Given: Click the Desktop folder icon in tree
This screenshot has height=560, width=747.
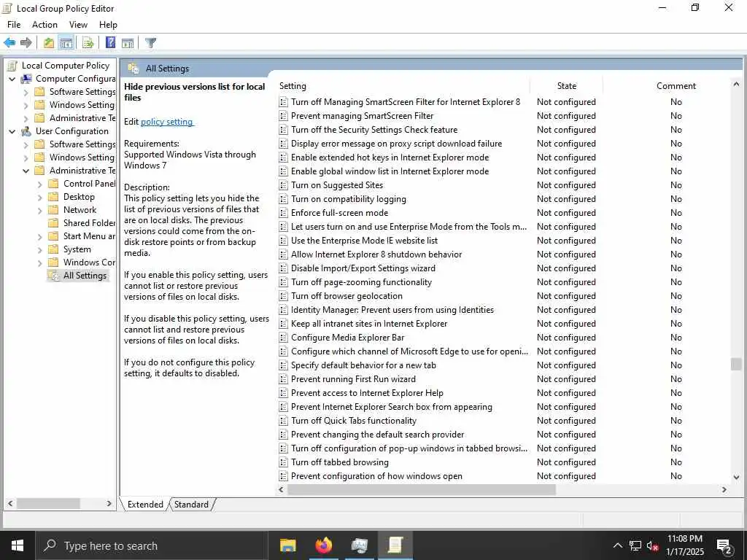Looking at the screenshot, I should click(54, 197).
